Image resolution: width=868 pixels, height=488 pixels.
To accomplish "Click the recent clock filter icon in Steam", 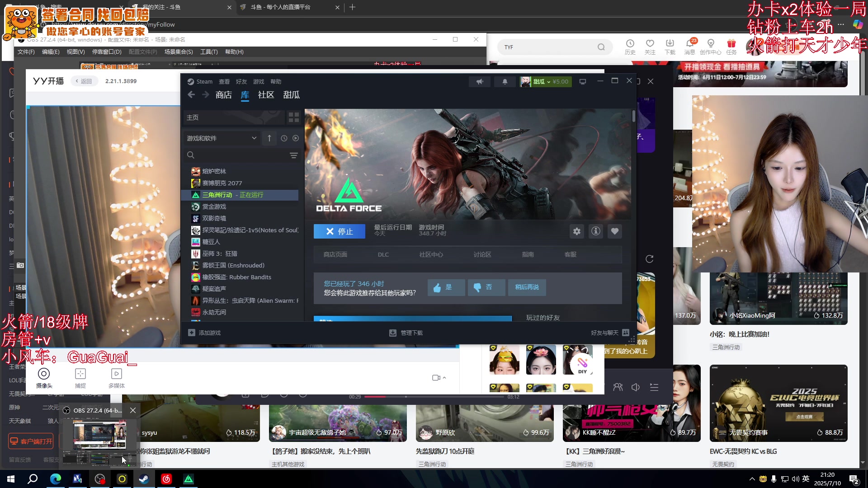I will tap(284, 138).
